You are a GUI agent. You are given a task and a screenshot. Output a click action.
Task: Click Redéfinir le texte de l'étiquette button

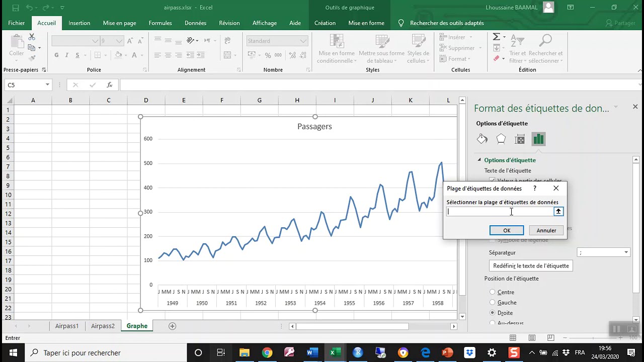531,265
